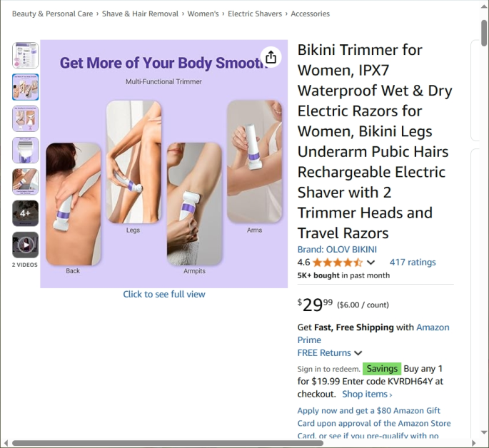The height and width of the screenshot is (448, 489).
Task: Open the Amazon Prime link
Action: tap(373, 334)
